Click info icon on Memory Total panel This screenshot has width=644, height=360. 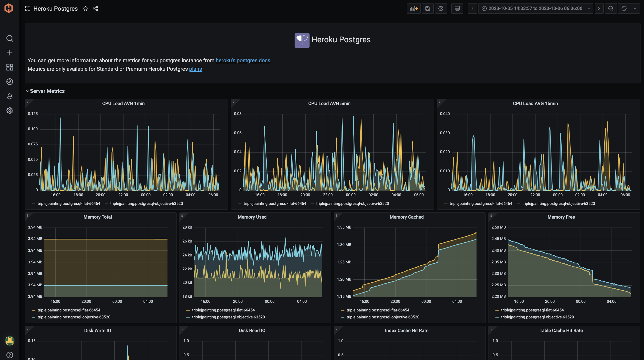tap(27, 215)
